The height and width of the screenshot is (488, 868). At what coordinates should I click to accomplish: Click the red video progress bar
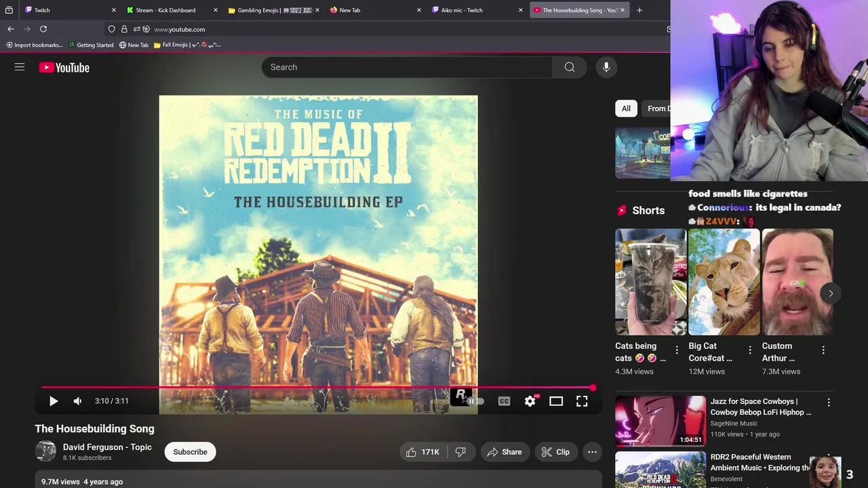coord(317,388)
